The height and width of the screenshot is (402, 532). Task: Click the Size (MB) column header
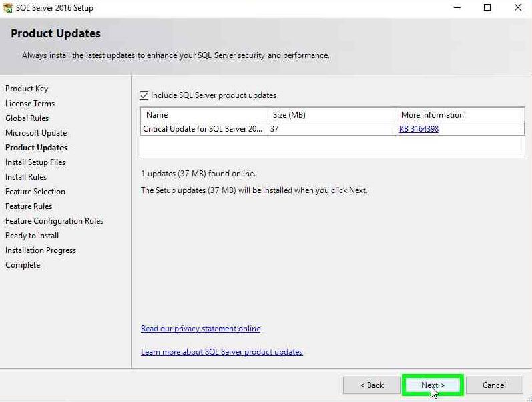332,115
